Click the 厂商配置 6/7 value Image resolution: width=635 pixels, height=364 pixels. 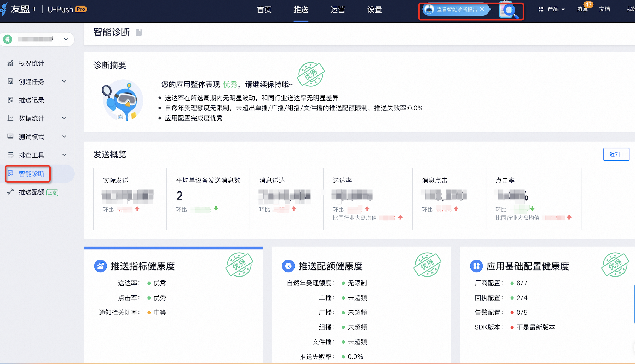(522, 283)
